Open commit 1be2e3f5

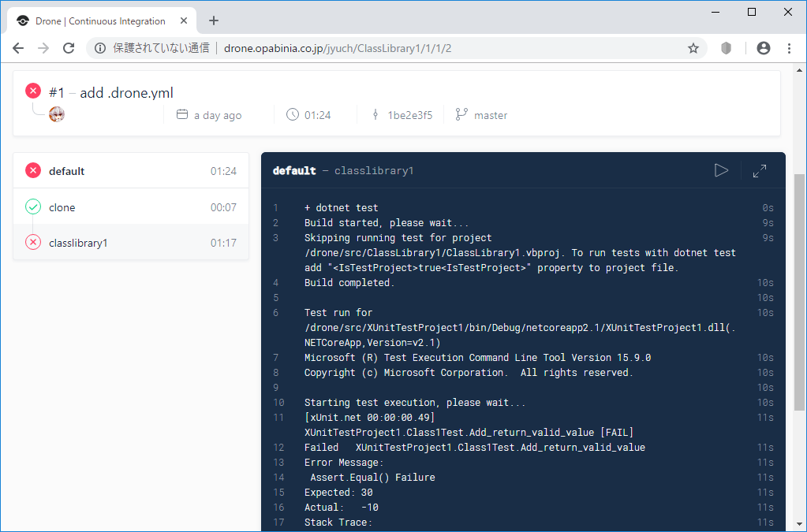pyautogui.click(x=409, y=115)
